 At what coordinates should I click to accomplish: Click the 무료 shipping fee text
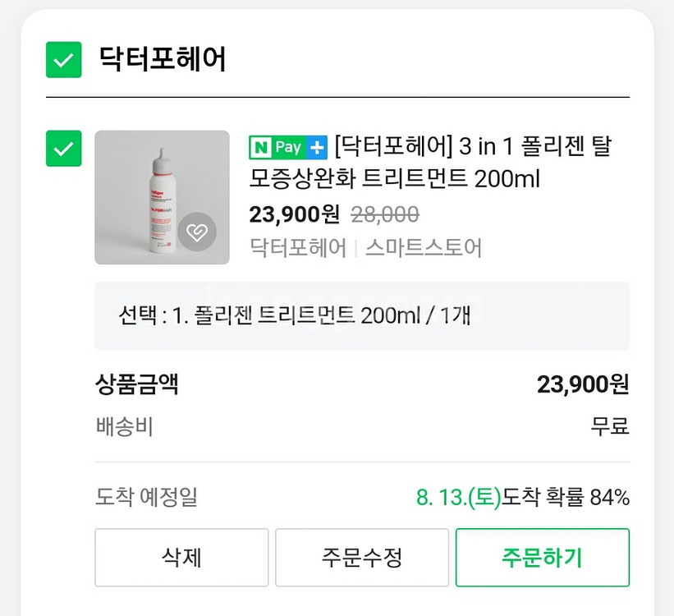pos(610,426)
